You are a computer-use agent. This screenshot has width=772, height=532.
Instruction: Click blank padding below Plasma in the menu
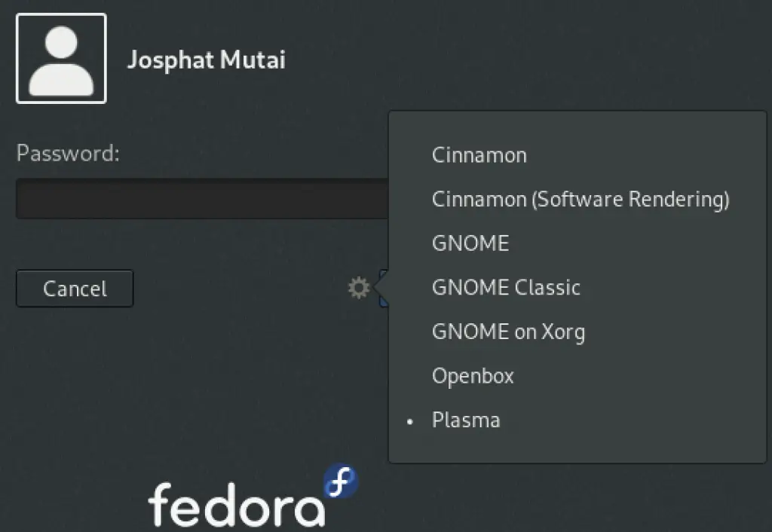[x=577, y=447]
